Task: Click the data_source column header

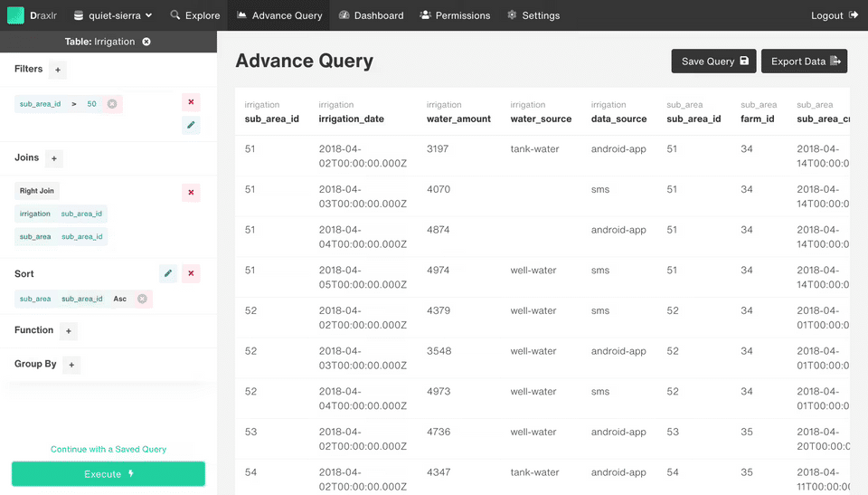Action: pos(618,119)
